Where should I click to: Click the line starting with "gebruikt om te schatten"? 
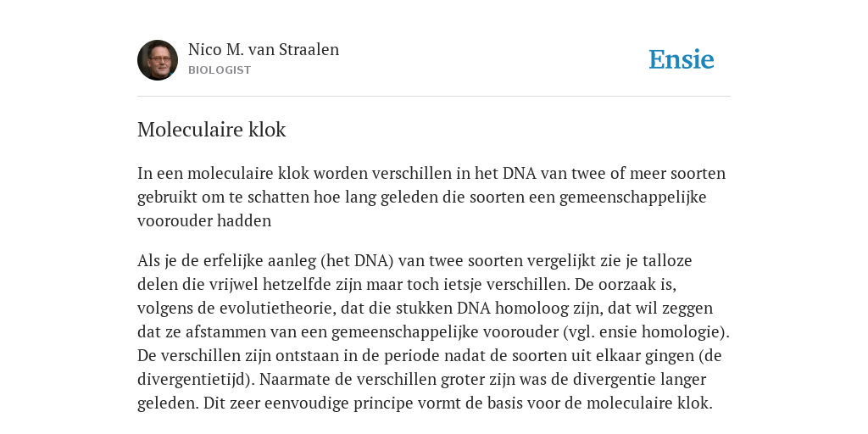422,197
